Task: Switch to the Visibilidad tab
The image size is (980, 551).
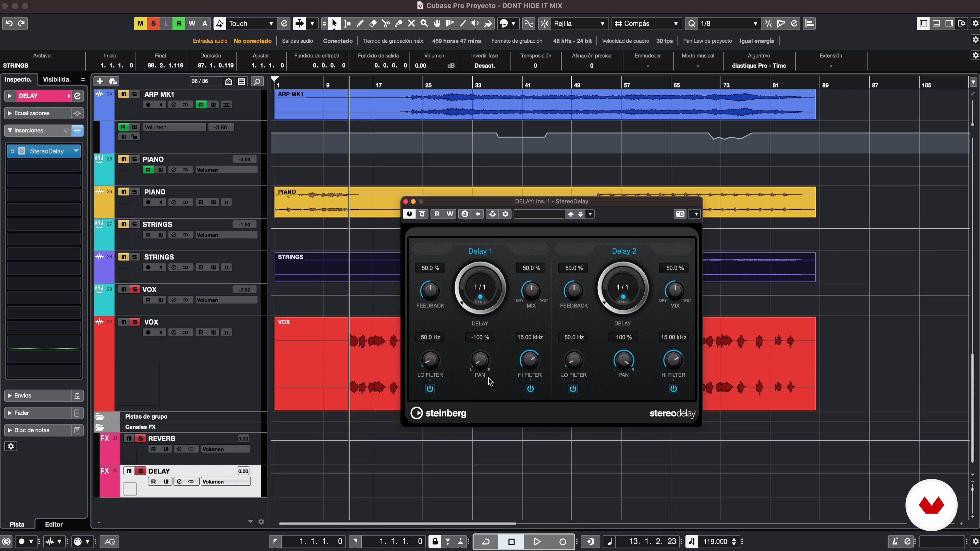Action: (57, 79)
